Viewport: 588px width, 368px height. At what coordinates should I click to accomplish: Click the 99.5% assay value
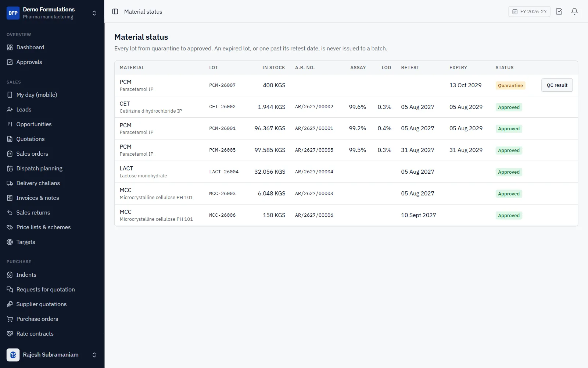point(357,150)
